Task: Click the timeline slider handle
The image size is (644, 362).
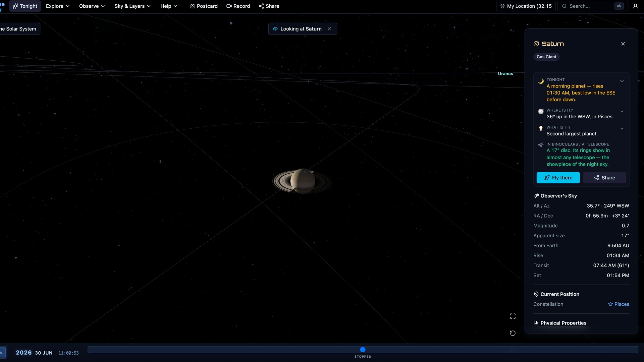Action: point(363,350)
